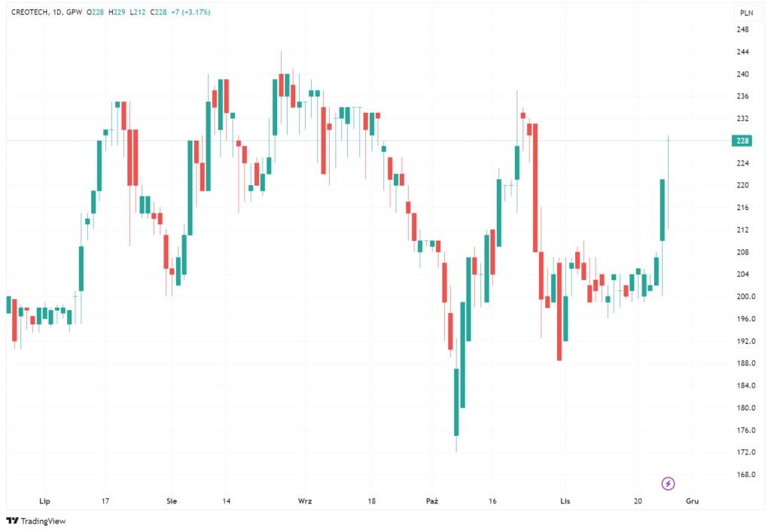Click the 168.0 value on the price scale

tap(744, 474)
